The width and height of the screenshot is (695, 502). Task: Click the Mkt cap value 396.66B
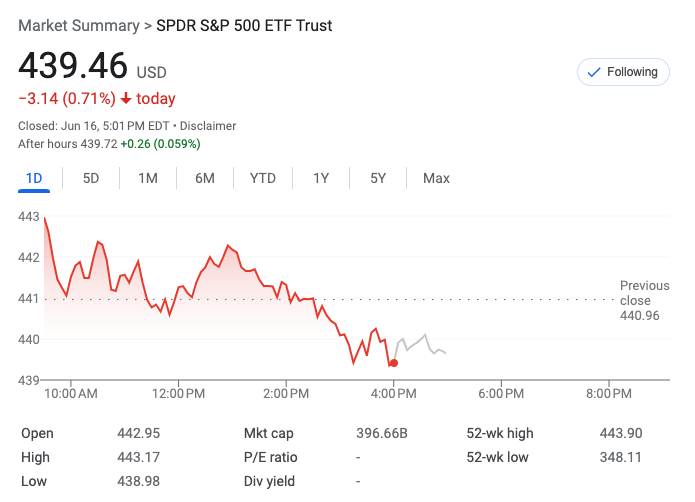tap(382, 433)
